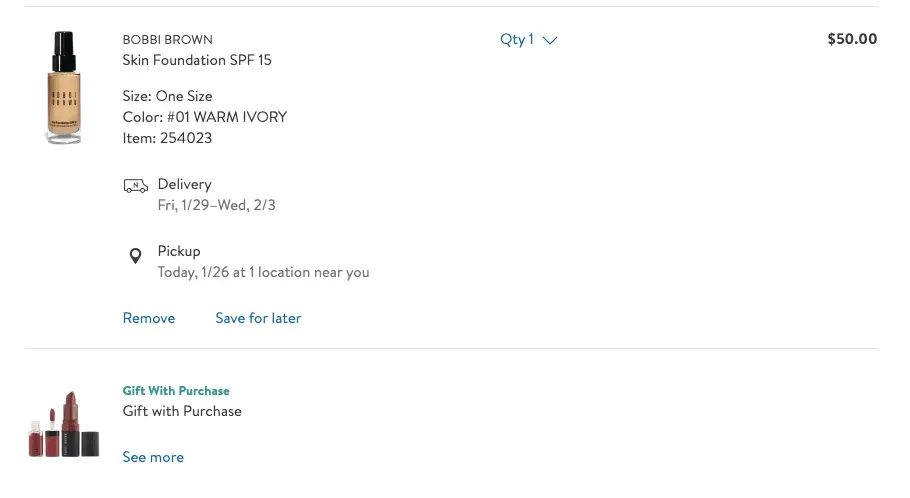Click the $50.00 item price
The width and height of the screenshot is (910, 498).
click(852, 40)
